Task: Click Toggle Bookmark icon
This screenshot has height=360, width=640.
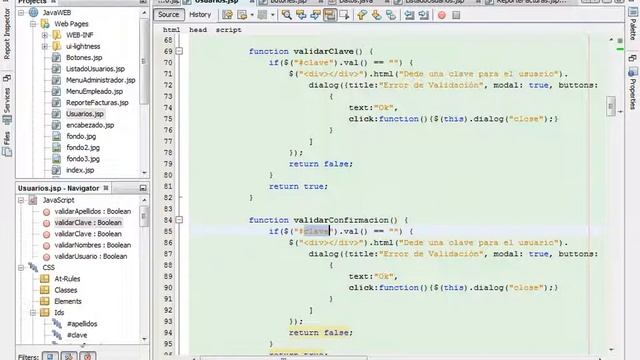Action: (391, 15)
